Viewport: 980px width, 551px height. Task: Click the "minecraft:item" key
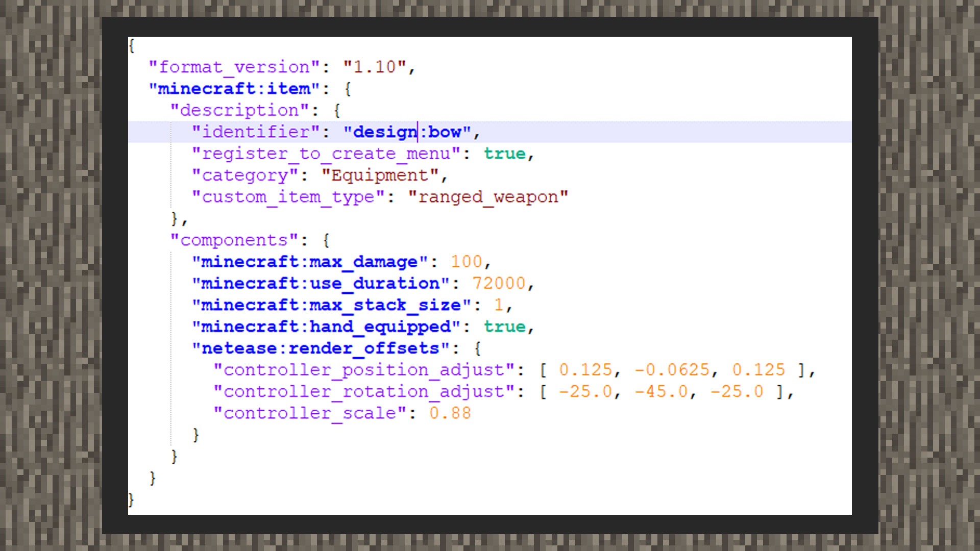(x=234, y=89)
